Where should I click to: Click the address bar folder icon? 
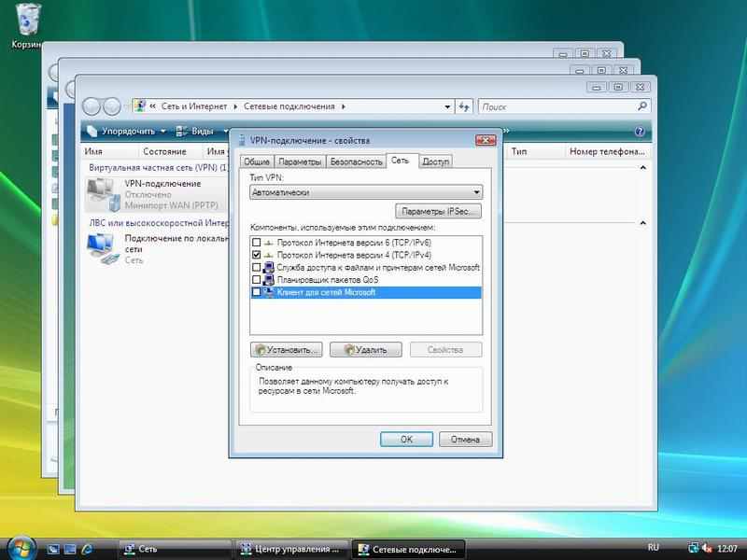pyautogui.click(x=139, y=106)
